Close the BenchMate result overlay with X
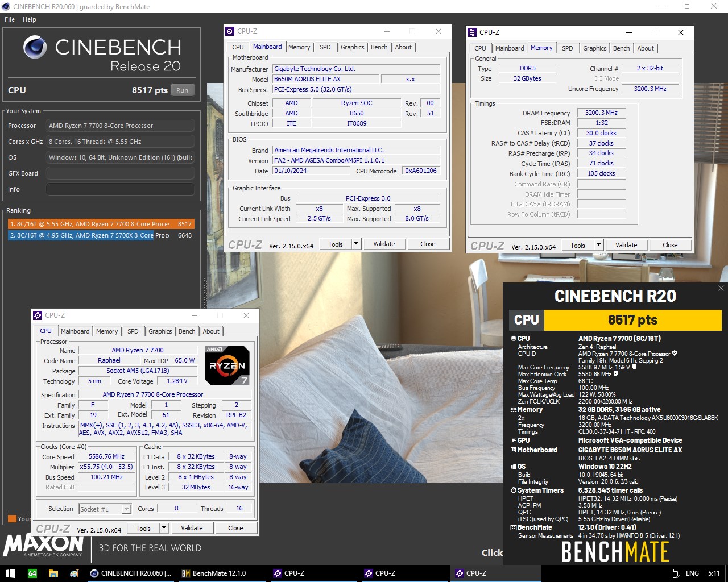Viewport: 728px width, 582px height. 721,288
